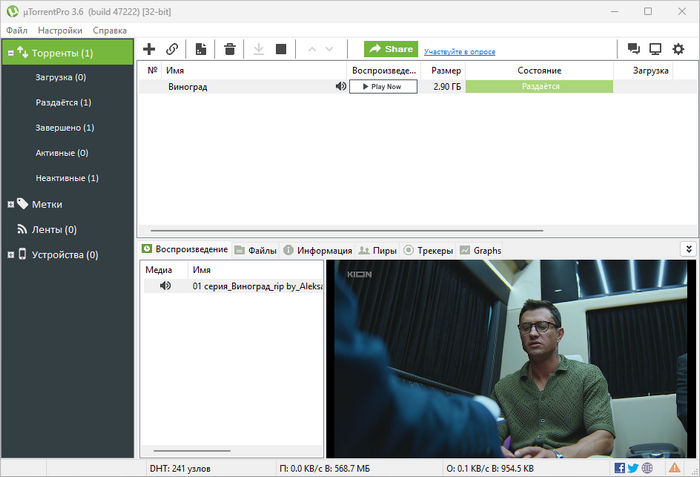Click the Метки tag icon
Screen dimensions: 700x477
pyautogui.click(x=22, y=204)
